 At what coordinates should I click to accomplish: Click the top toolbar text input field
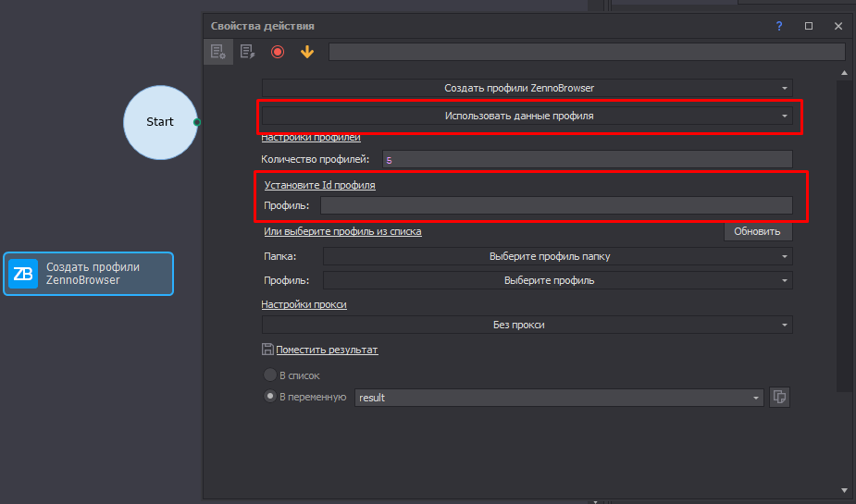point(587,52)
